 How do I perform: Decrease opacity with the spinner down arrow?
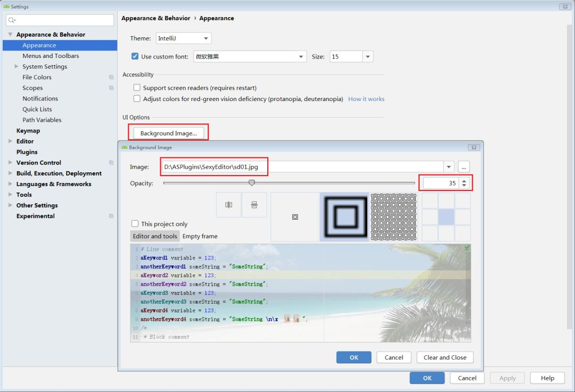coord(464,186)
